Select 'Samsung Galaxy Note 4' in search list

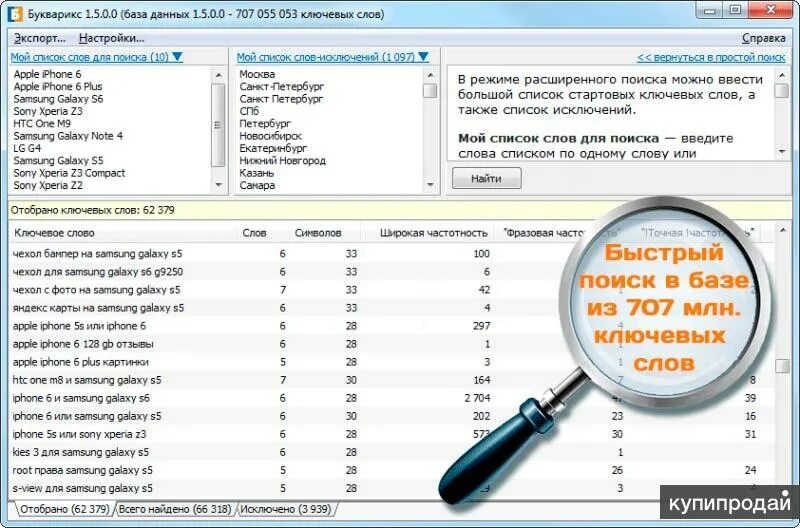coord(68,136)
